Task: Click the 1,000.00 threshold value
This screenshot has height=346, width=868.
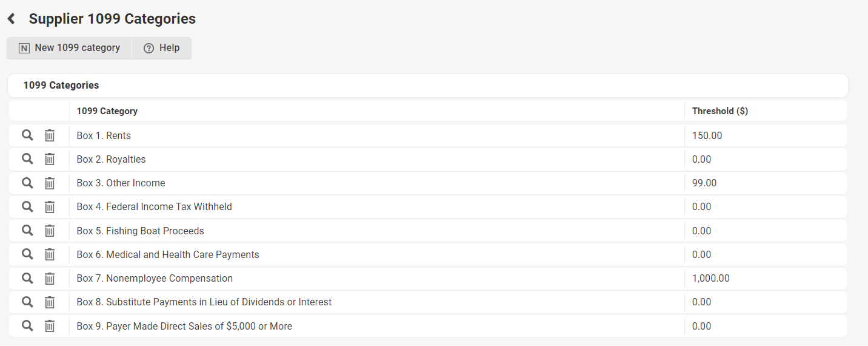Action: [710, 279]
